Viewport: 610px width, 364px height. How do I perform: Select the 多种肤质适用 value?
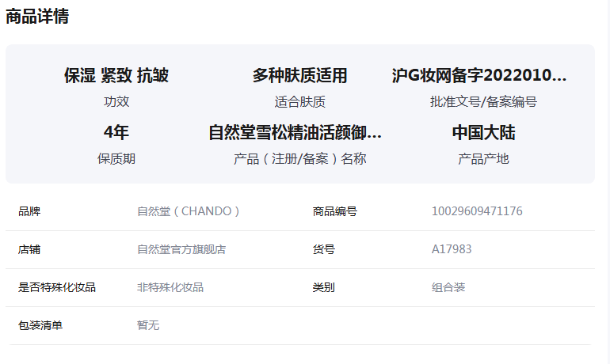pos(299,75)
